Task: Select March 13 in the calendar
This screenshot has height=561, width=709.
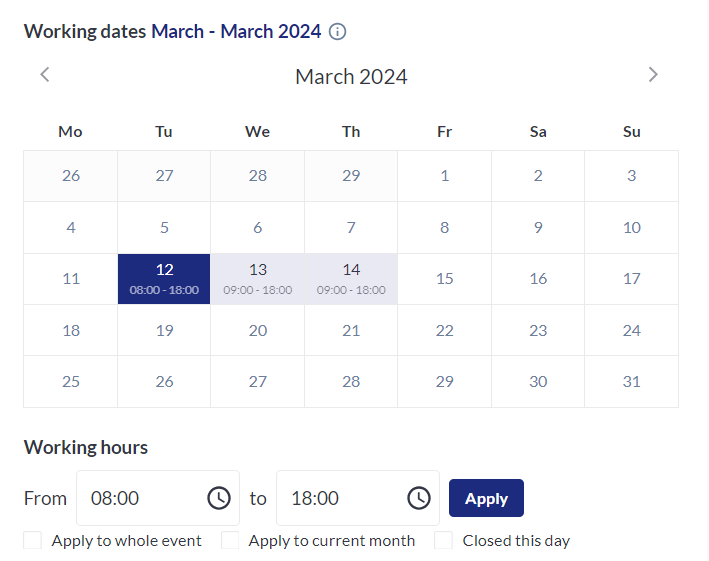Action: [257, 278]
